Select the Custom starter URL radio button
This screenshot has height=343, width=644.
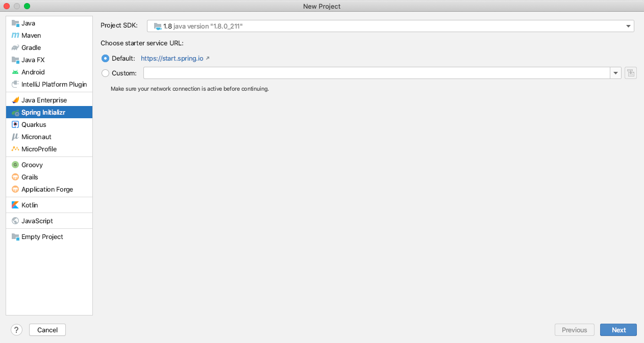pos(106,73)
